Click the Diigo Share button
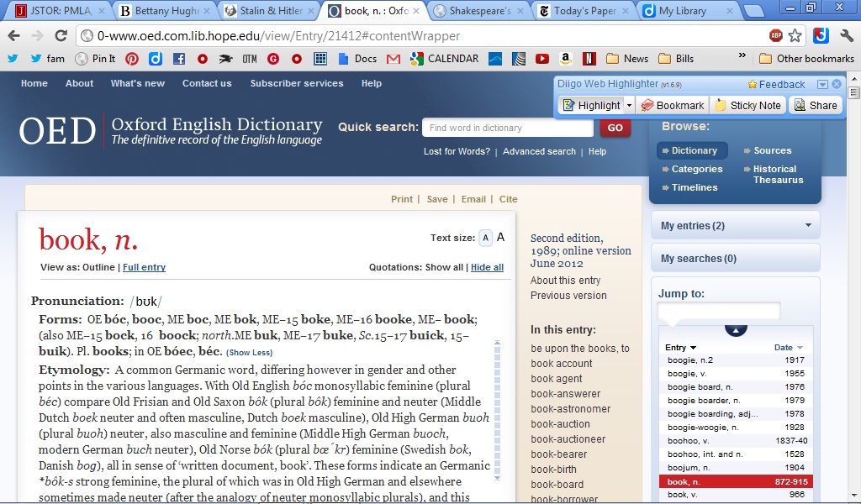The height and width of the screenshot is (504, 861). click(x=816, y=105)
